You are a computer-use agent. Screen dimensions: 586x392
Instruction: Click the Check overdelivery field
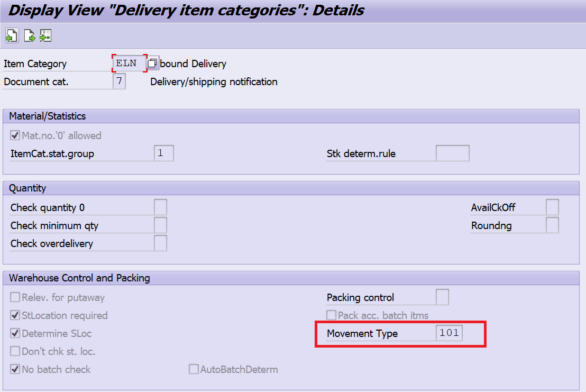pos(160,243)
